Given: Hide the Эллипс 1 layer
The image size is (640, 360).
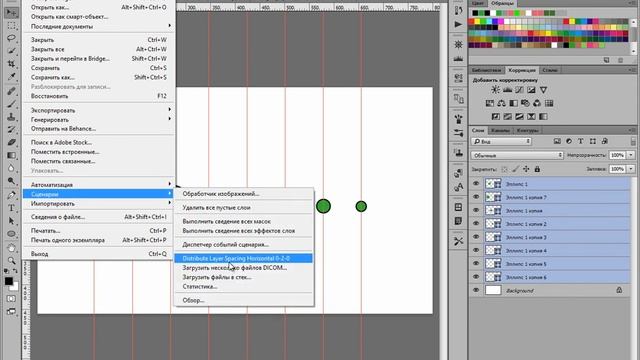Looking at the screenshot, I should tap(476, 184).
